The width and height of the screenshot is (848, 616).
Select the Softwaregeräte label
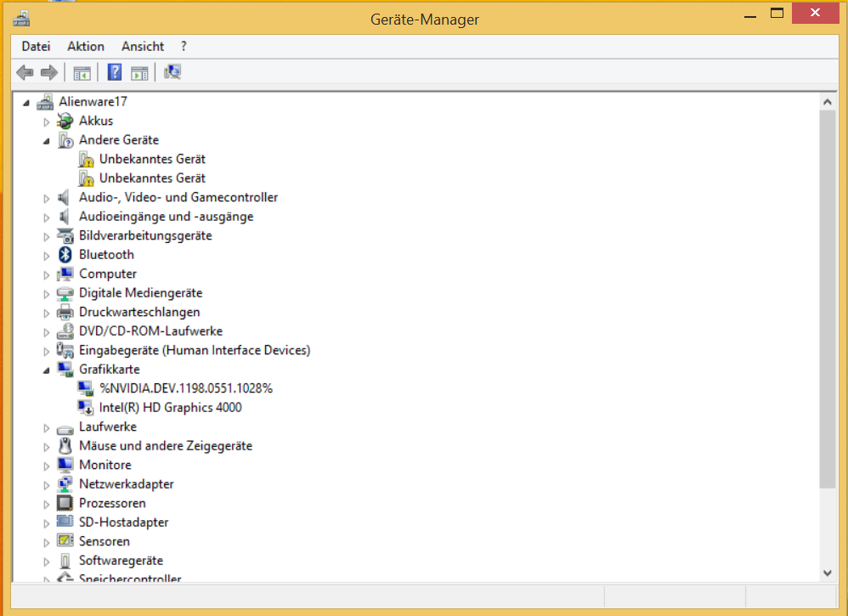click(x=122, y=561)
